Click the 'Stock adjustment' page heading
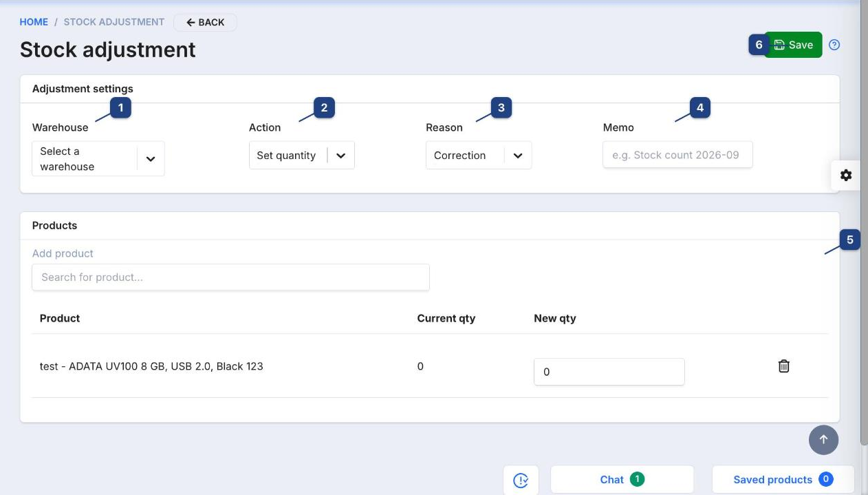 tap(108, 50)
